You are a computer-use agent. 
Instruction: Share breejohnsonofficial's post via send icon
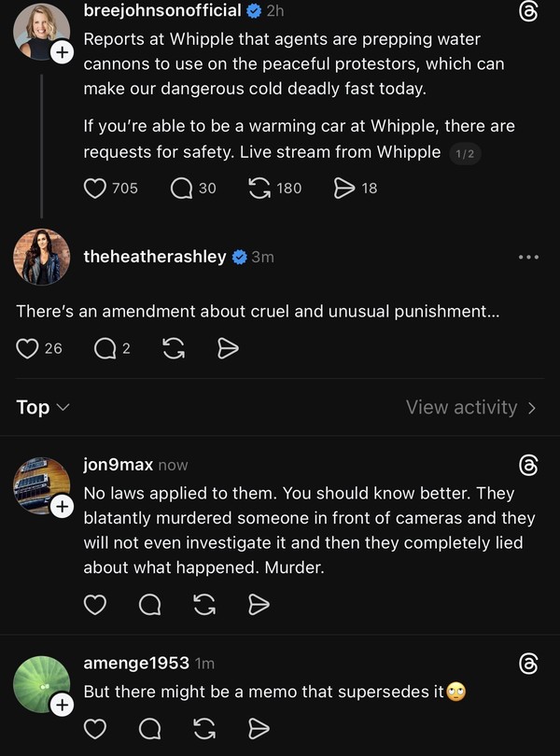344,189
